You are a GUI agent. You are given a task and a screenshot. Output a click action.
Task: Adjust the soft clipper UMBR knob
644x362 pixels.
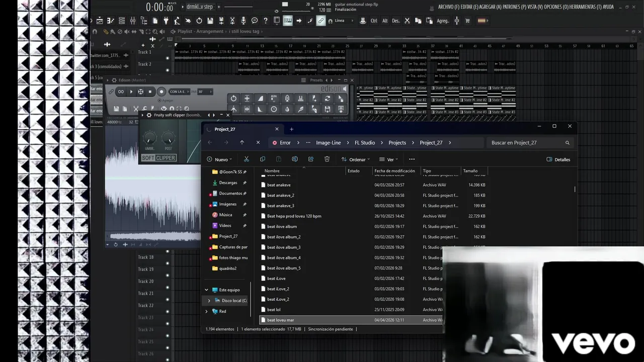pos(149,138)
